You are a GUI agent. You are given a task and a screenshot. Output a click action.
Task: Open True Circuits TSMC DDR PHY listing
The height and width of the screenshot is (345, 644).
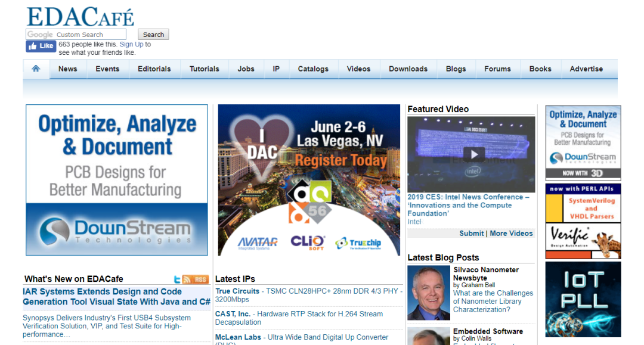coord(309,295)
